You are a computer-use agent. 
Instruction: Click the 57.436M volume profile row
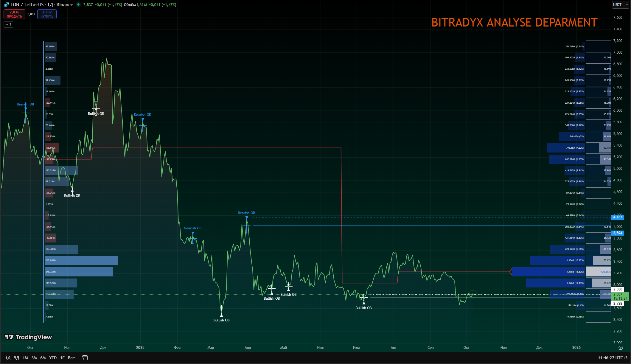point(52,80)
